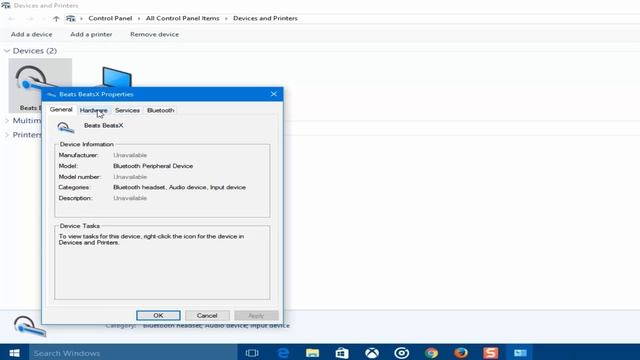Click the Manufacturer 'Unavailable' value

[130, 155]
